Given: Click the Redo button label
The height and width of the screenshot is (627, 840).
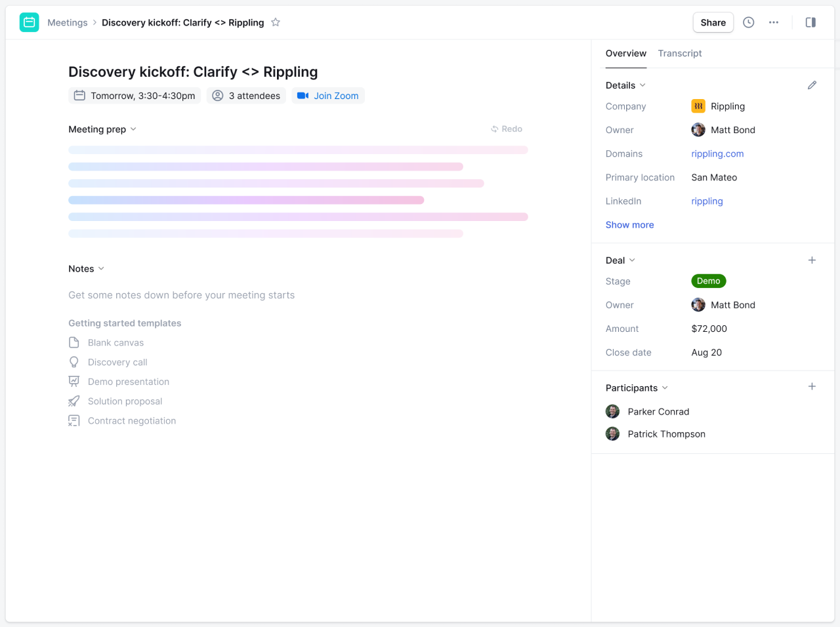Looking at the screenshot, I should pyautogui.click(x=512, y=129).
